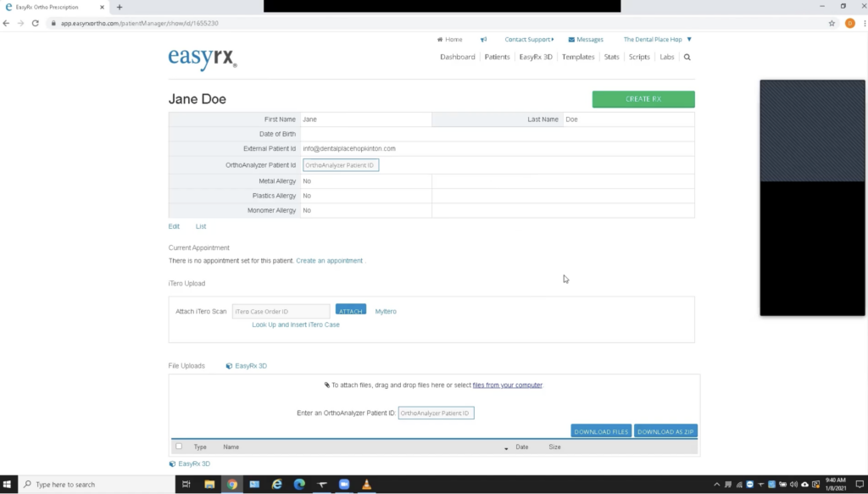The image size is (868, 494).
Task: Open the Patients menu item
Action: [497, 58]
